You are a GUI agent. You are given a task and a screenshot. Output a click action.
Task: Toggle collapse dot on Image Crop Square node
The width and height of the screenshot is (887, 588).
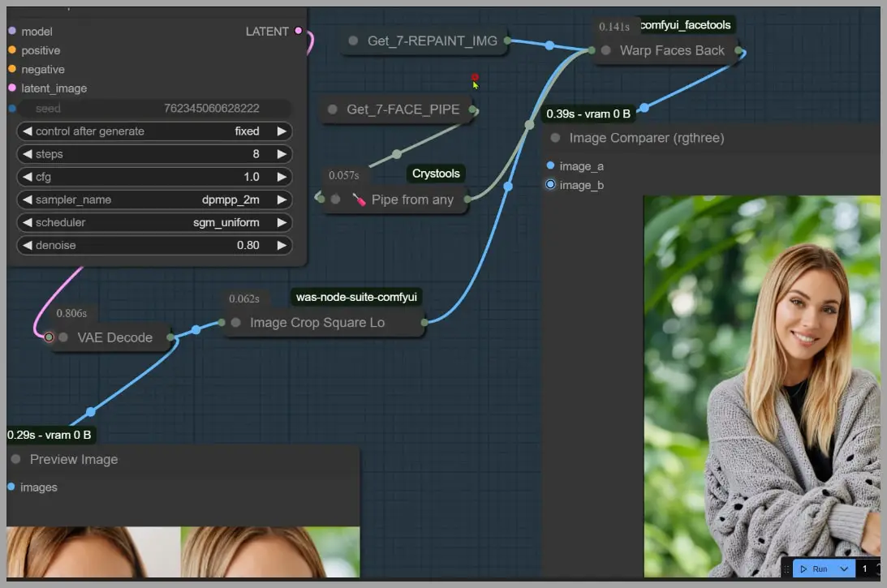[x=236, y=322]
